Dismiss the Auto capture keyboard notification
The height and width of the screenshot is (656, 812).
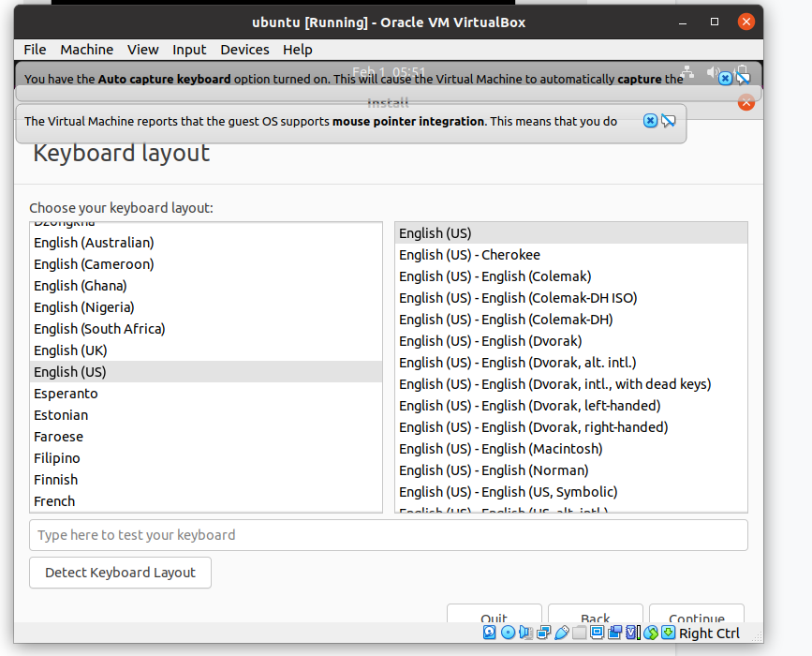pos(725,79)
